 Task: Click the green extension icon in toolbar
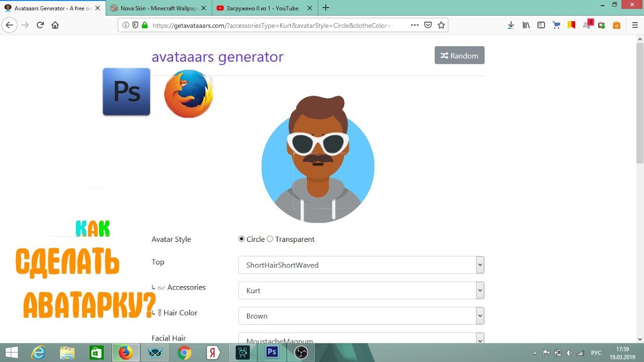pos(601,25)
